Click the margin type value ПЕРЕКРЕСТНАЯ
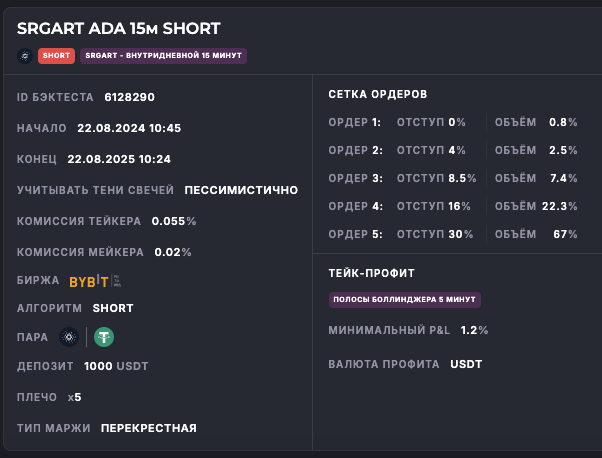Viewport: 602px width, 458px height. click(148, 428)
